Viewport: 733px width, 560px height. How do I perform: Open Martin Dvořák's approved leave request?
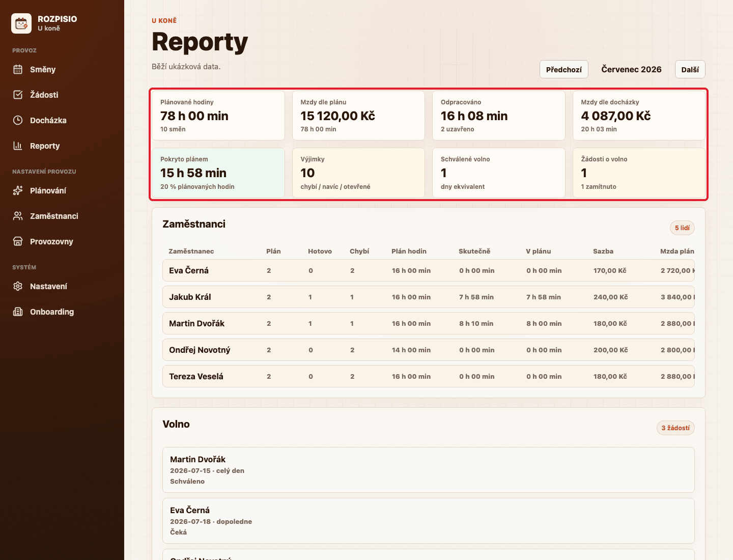[x=429, y=470]
